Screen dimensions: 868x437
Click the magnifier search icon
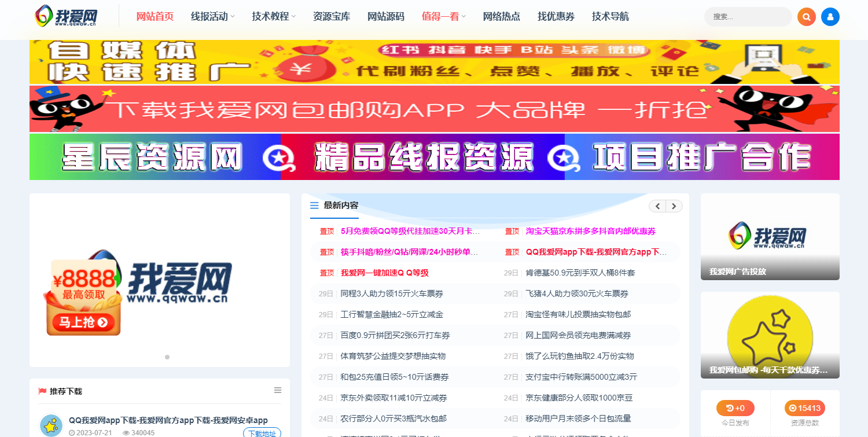coord(806,17)
